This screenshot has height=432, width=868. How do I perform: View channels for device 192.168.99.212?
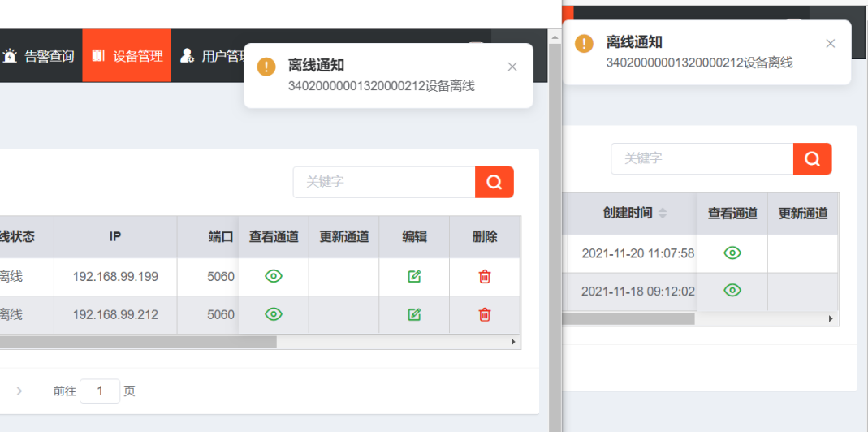tap(274, 314)
